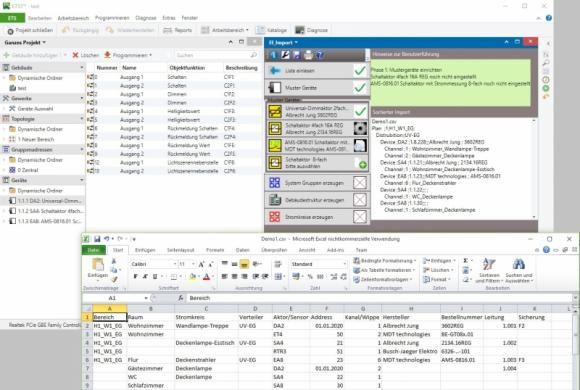The image size is (580, 390).
Task: Open the question-mark help in El_Import toolbar
Action: pyautogui.click(x=320, y=55)
